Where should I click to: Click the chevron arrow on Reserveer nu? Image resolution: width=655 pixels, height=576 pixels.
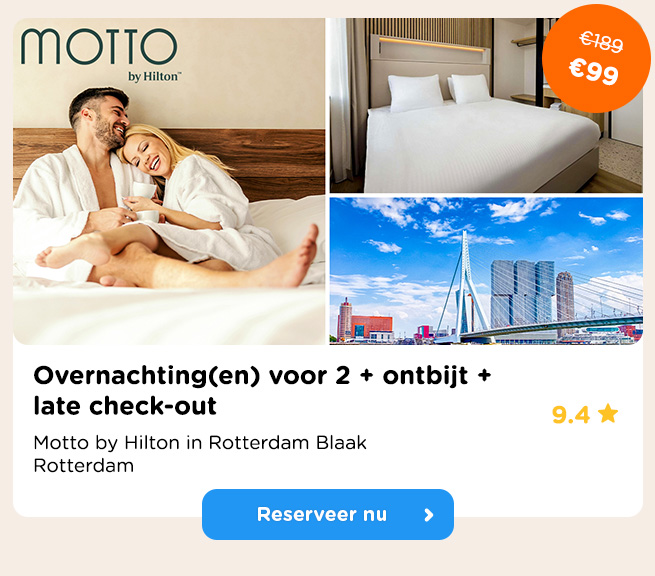coord(429,515)
